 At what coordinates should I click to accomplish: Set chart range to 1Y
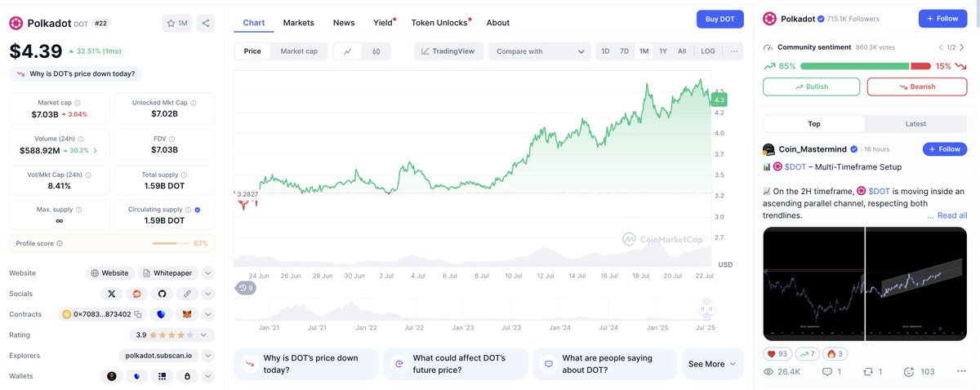pyautogui.click(x=663, y=51)
